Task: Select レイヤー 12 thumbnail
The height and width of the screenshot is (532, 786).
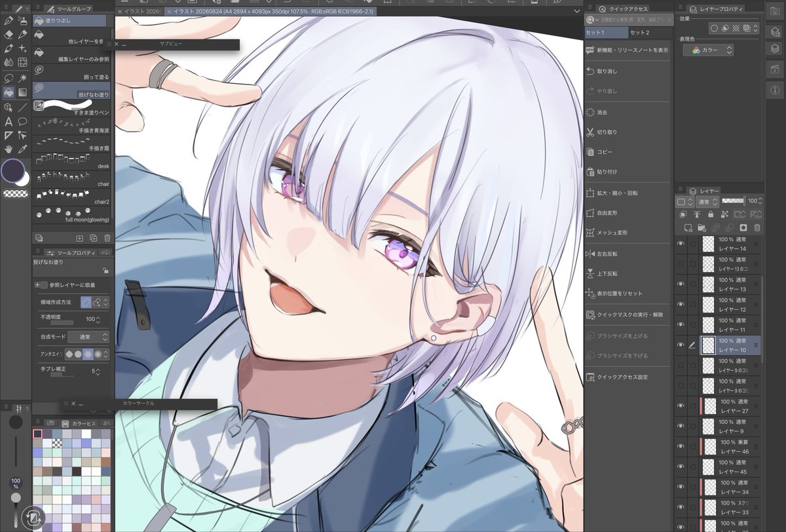Action: (x=708, y=305)
